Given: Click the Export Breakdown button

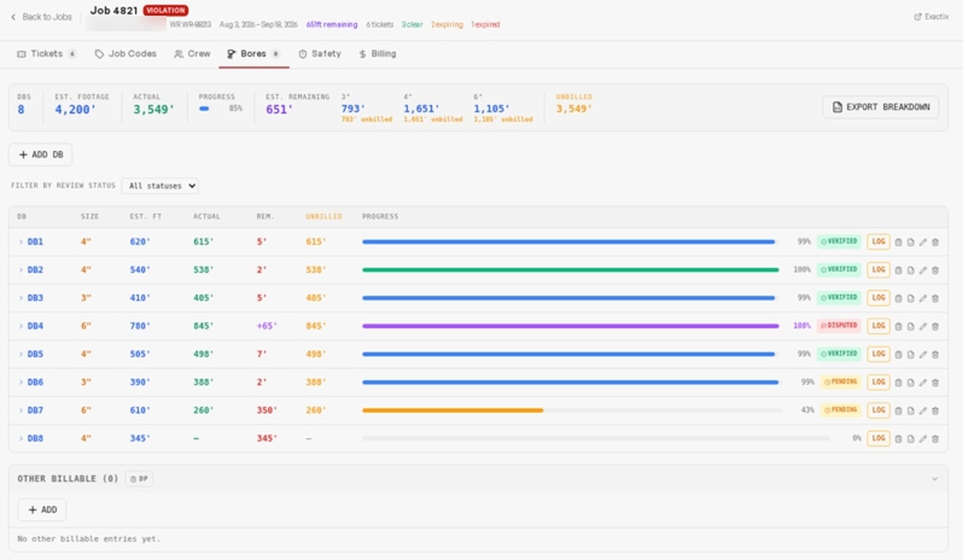Looking at the screenshot, I should click(x=880, y=107).
